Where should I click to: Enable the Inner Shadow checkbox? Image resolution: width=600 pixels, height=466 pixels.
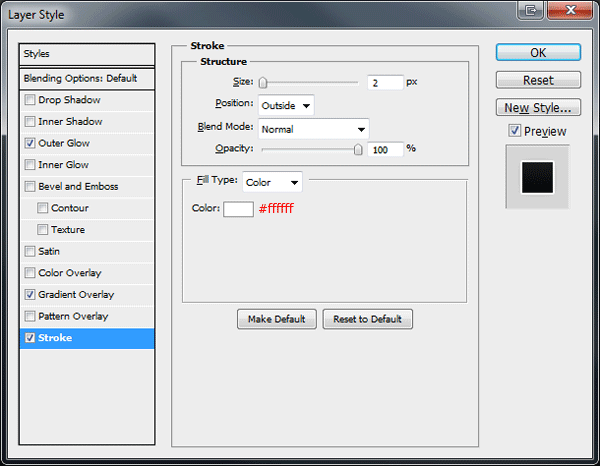pyautogui.click(x=30, y=122)
